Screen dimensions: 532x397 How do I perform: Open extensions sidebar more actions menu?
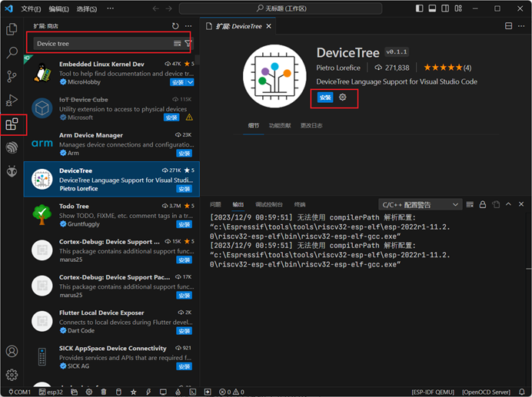click(188, 26)
